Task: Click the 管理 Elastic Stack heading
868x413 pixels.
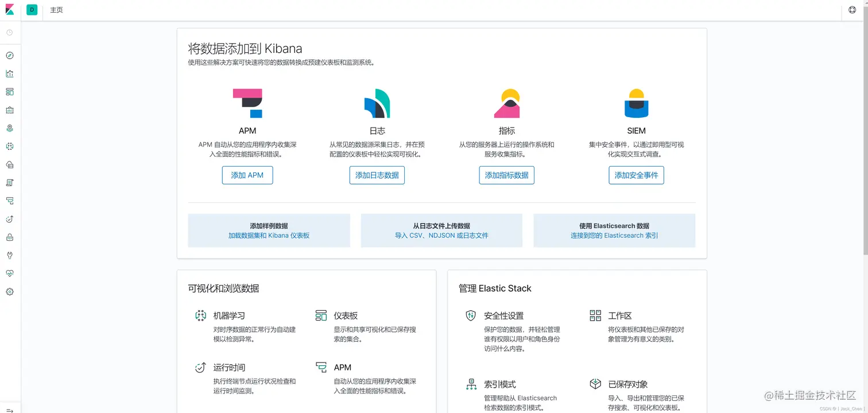Action: (x=495, y=288)
